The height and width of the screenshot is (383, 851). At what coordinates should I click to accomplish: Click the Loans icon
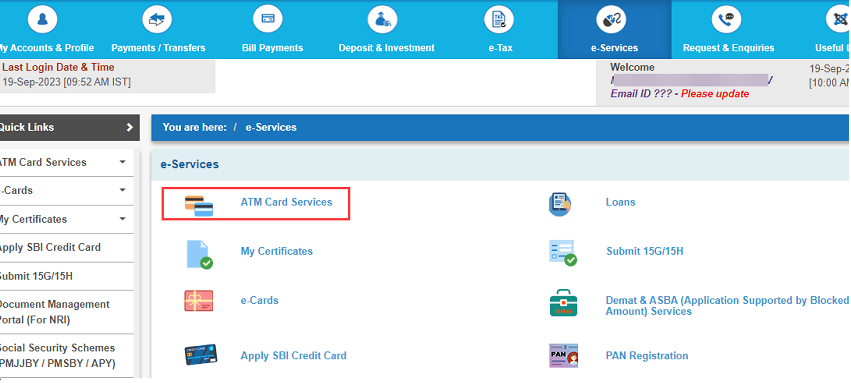(x=560, y=204)
